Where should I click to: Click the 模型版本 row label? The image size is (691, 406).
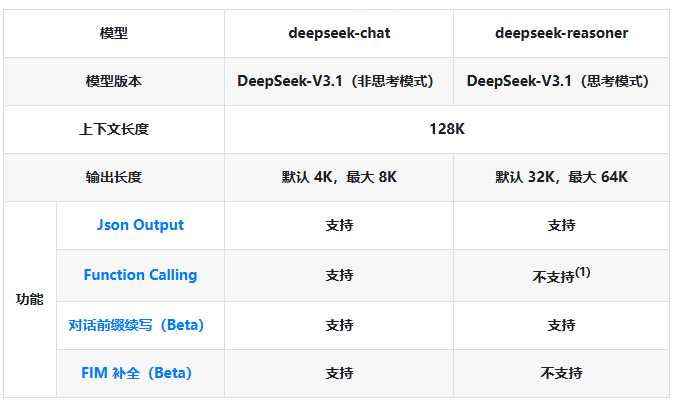114,81
